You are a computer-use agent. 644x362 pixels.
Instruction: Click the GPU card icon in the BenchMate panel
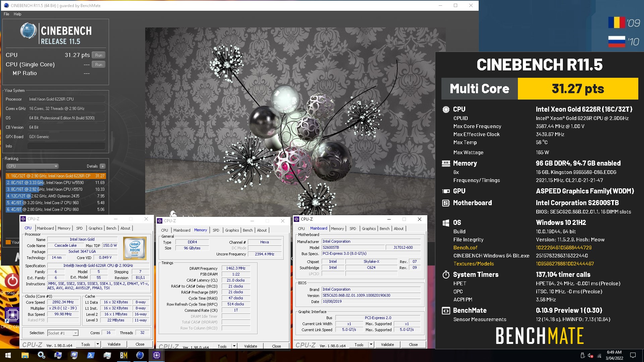[446, 191]
